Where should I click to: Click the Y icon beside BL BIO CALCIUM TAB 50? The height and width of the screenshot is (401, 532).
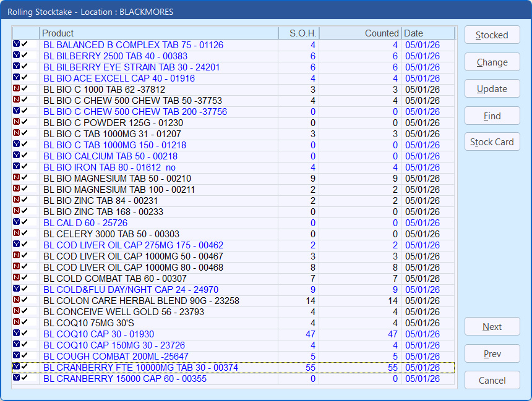pos(16,156)
